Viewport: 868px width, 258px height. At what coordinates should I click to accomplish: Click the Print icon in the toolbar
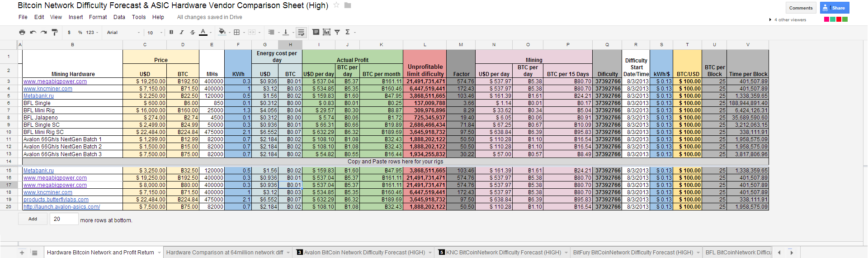(x=22, y=32)
